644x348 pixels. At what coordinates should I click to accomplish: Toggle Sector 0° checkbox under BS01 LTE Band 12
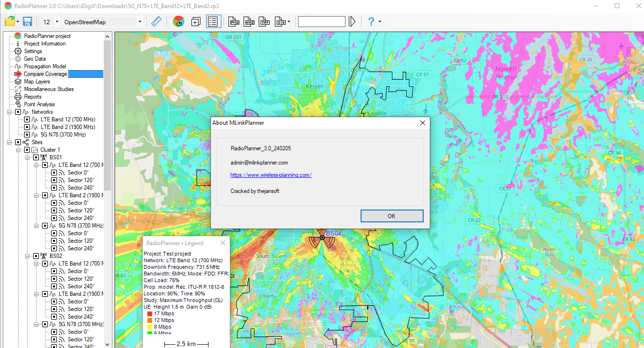[54, 173]
